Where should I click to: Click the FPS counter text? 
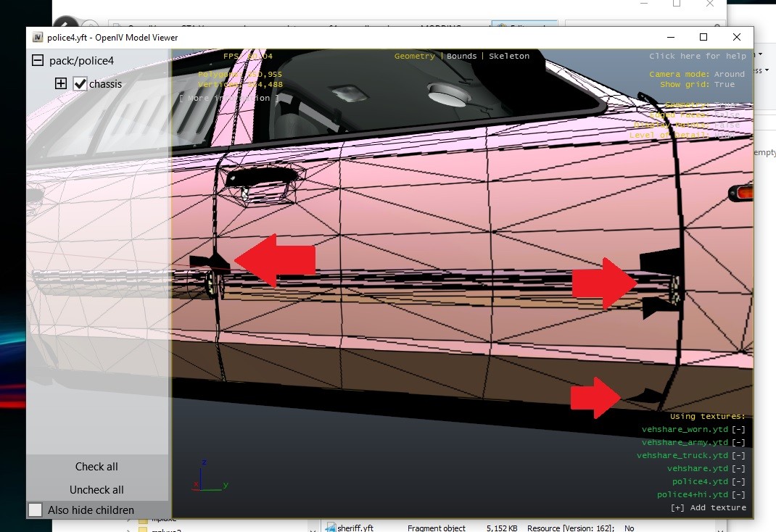(x=247, y=56)
